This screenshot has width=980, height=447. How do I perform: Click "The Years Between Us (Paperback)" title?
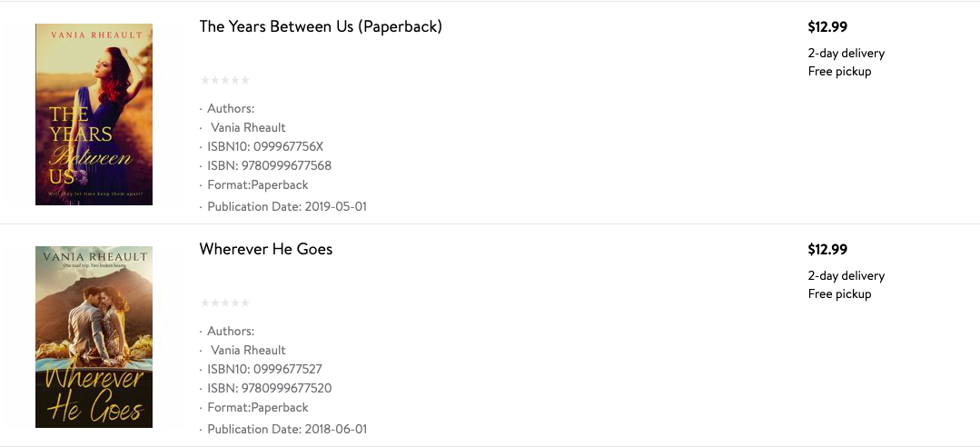click(321, 26)
